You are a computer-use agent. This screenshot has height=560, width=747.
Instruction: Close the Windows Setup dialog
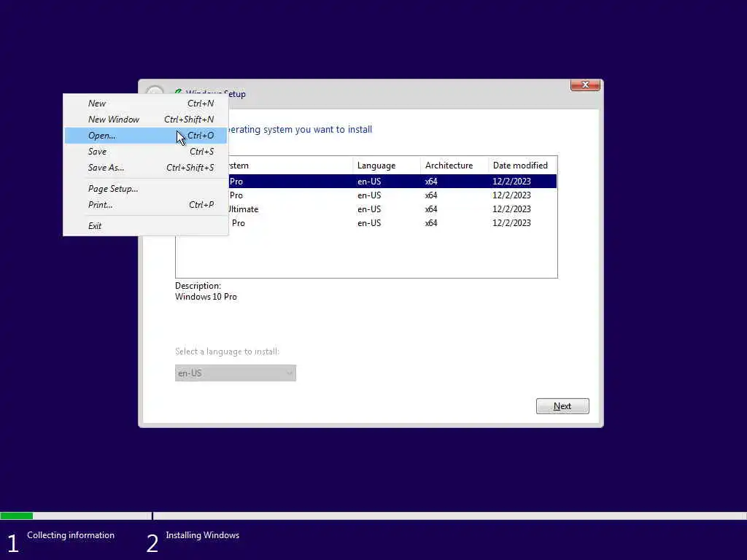pyautogui.click(x=585, y=85)
